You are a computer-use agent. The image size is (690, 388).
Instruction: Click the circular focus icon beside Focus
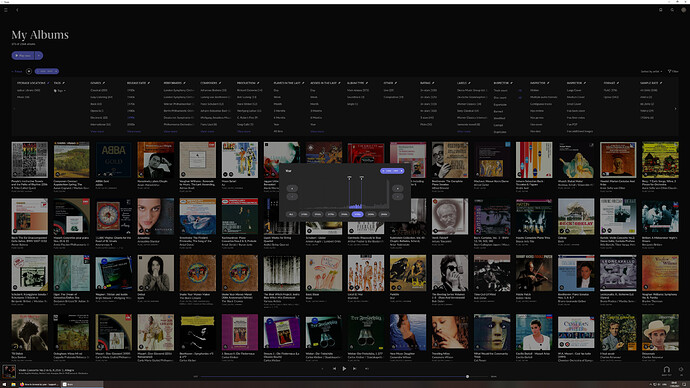pyautogui.click(x=29, y=71)
